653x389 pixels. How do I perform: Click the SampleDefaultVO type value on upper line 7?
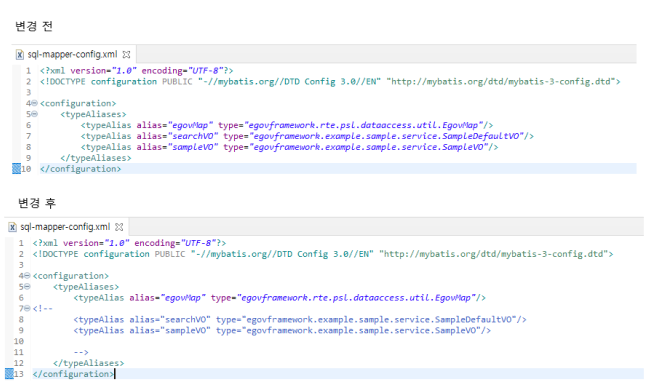(387, 136)
